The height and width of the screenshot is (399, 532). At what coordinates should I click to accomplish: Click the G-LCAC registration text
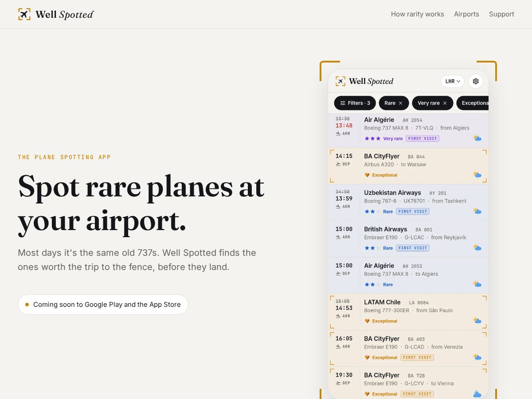pyautogui.click(x=415, y=237)
